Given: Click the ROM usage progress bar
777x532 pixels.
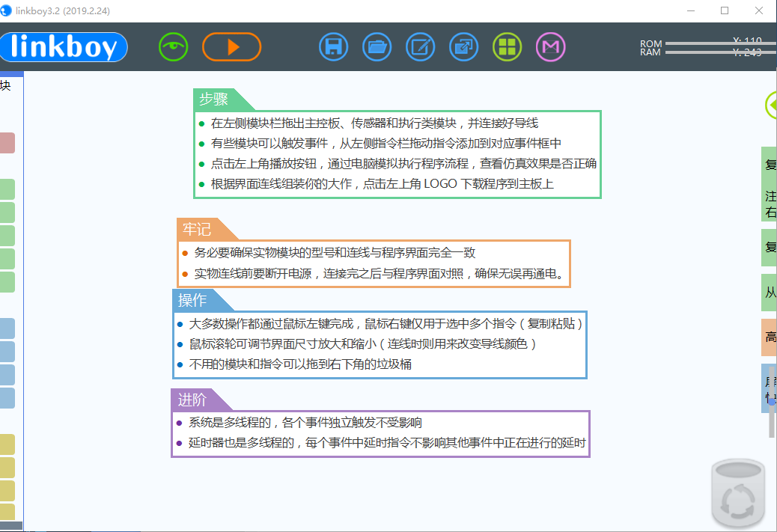Looking at the screenshot, I should click(711, 43).
